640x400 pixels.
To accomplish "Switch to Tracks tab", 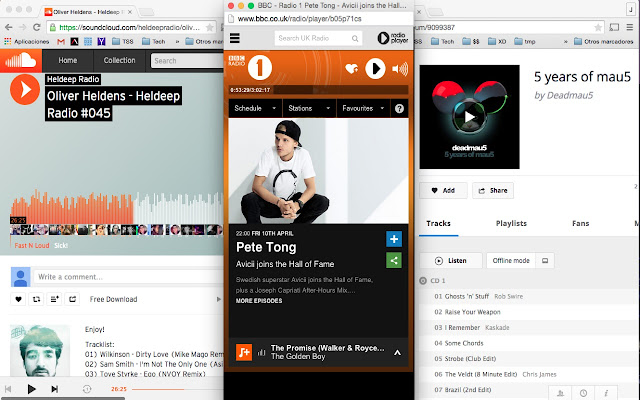I will click(438, 223).
